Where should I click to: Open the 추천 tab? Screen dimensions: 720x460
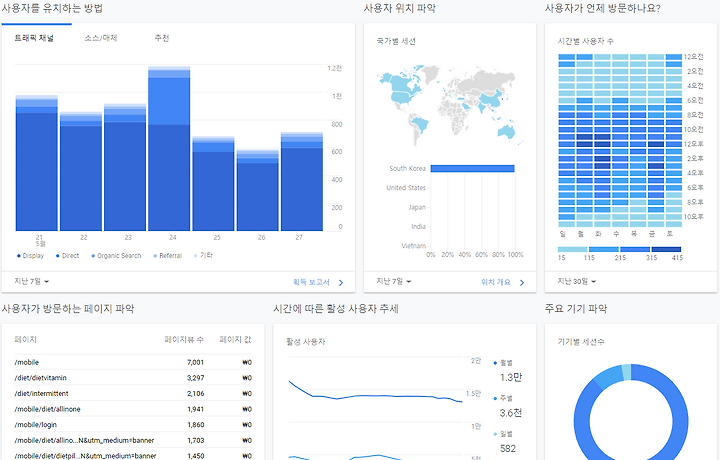[162, 38]
